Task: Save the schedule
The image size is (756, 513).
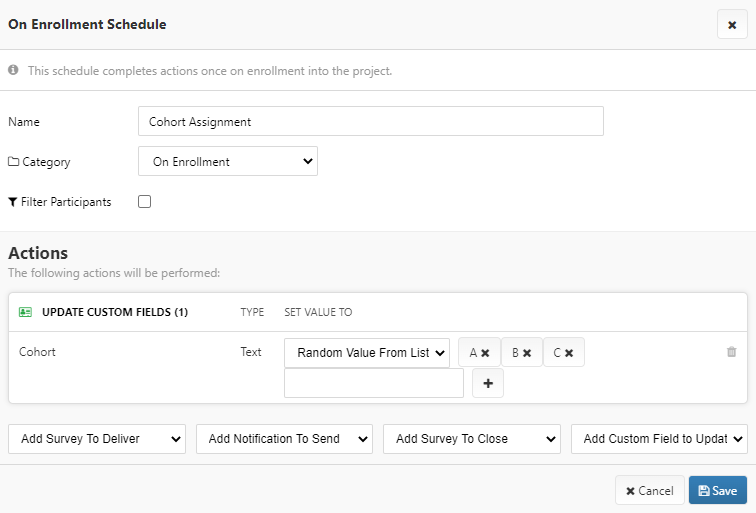Action: click(x=717, y=491)
